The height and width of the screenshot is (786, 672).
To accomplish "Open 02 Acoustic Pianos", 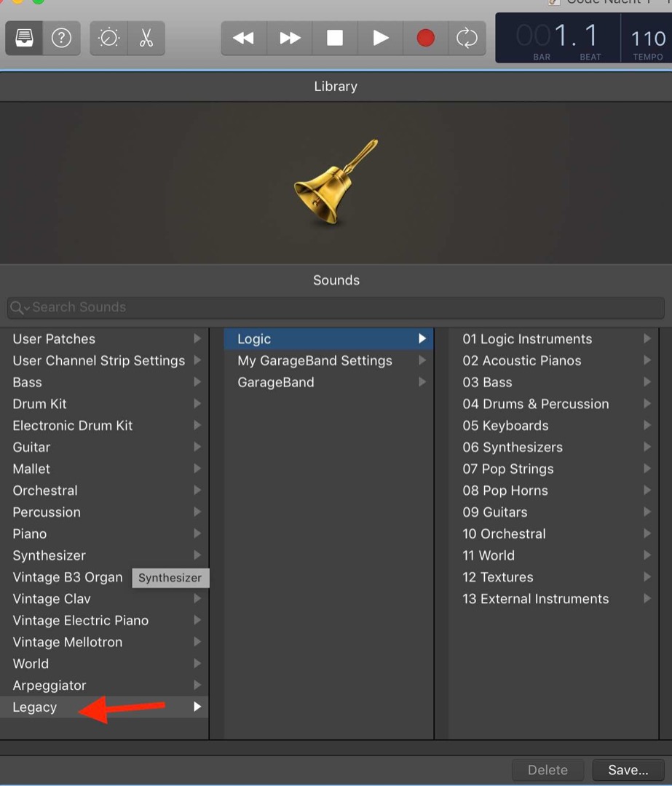I will point(553,360).
